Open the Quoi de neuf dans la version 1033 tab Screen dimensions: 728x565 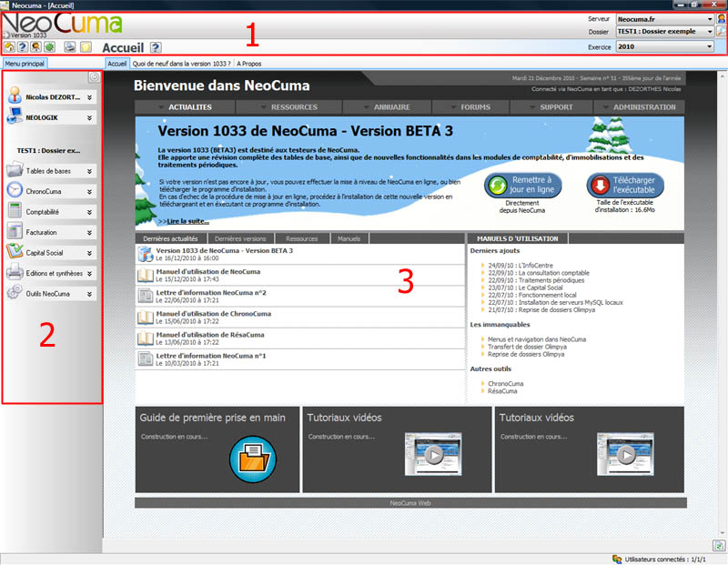point(181,64)
